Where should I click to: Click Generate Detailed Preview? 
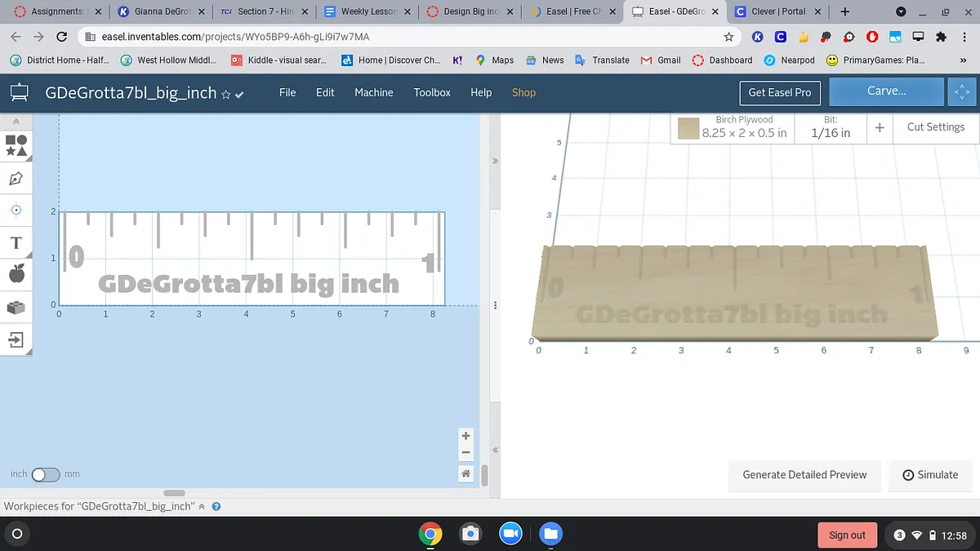point(804,474)
